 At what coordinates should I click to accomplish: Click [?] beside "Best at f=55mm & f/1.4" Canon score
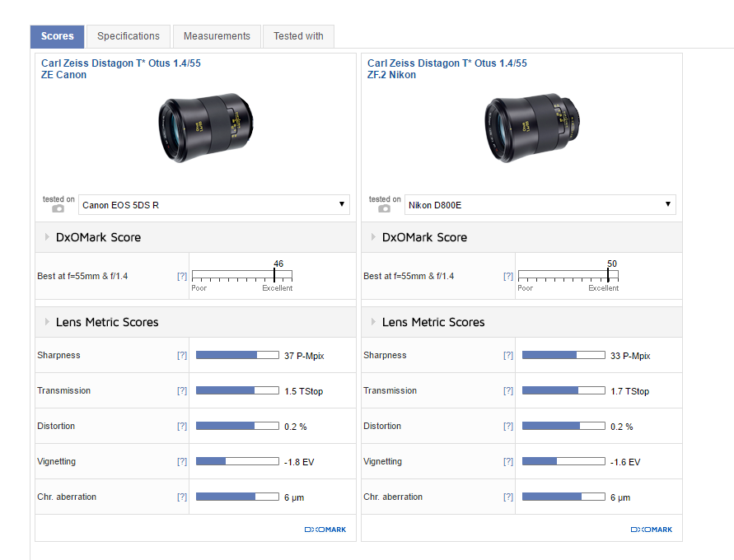182,276
